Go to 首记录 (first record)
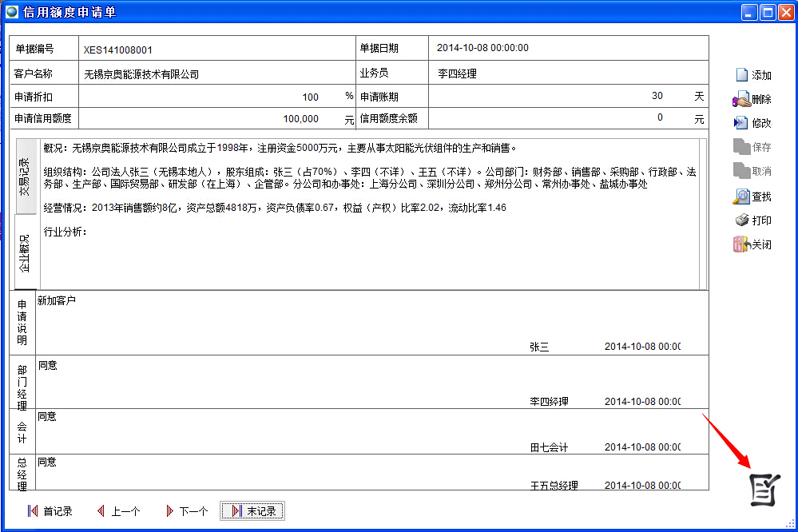The height and width of the screenshot is (532, 798). 50,511
